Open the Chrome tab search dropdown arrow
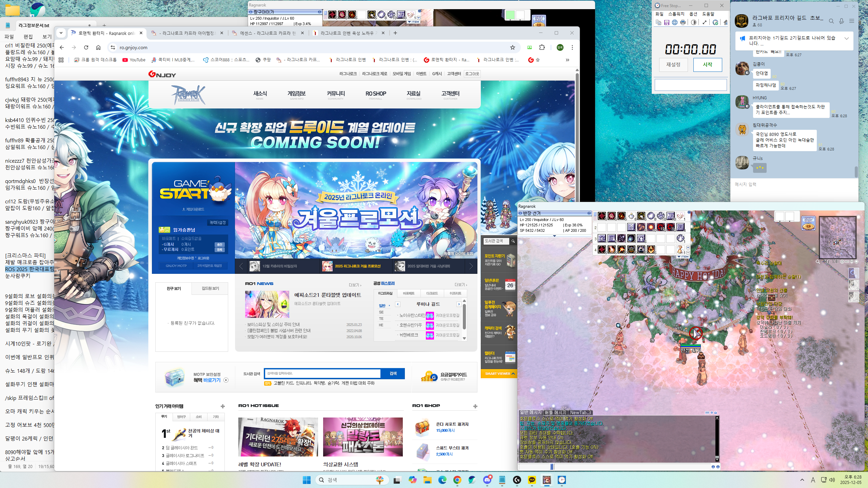 [61, 33]
